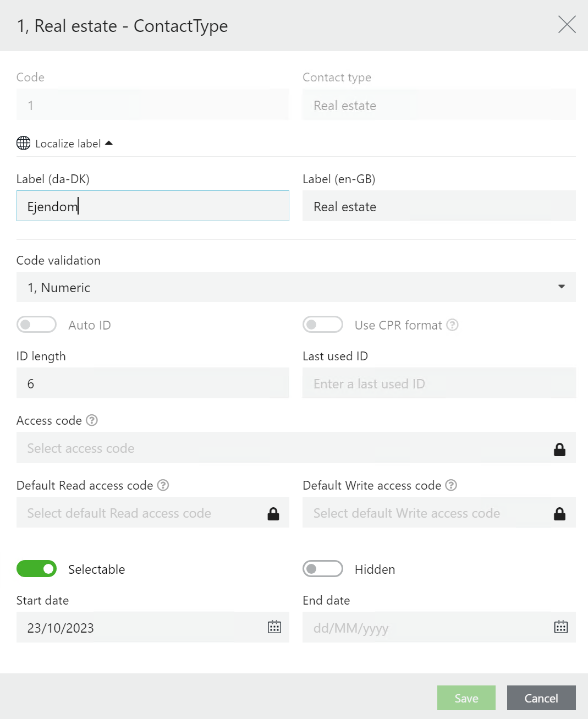Enable the Auto ID toggle

pos(36,325)
